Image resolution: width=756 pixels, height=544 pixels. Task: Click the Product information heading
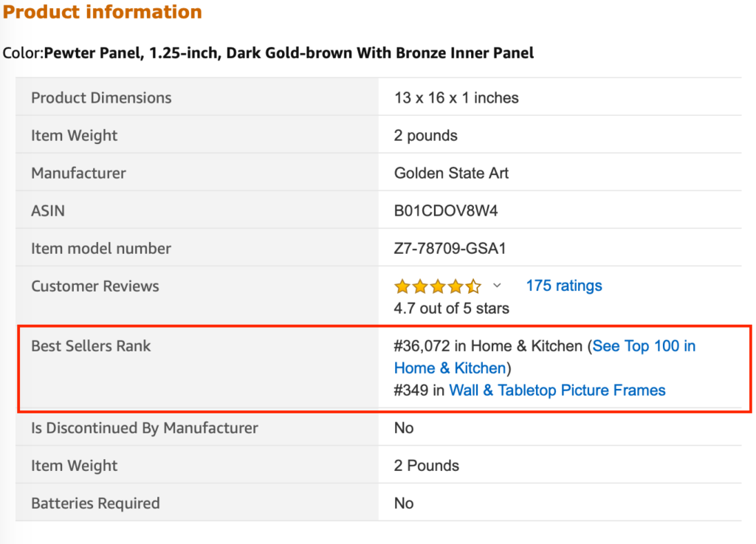(x=102, y=12)
